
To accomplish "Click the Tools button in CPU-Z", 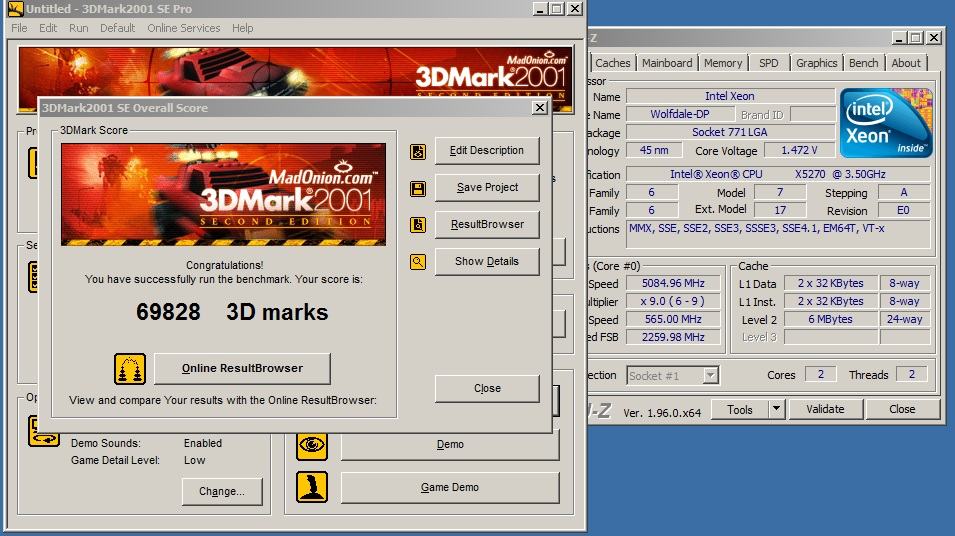I will tap(740, 409).
